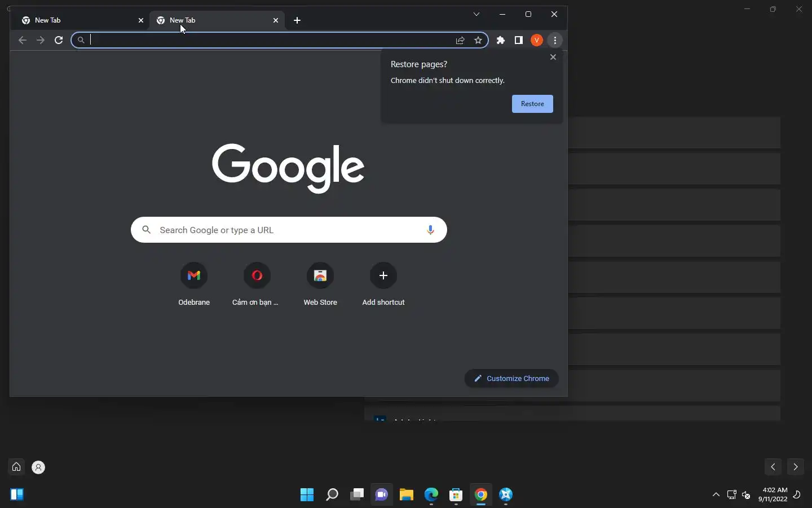Image resolution: width=812 pixels, height=508 pixels.
Task: Select Google Chrome on the taskbar
Action: [481, 495]
